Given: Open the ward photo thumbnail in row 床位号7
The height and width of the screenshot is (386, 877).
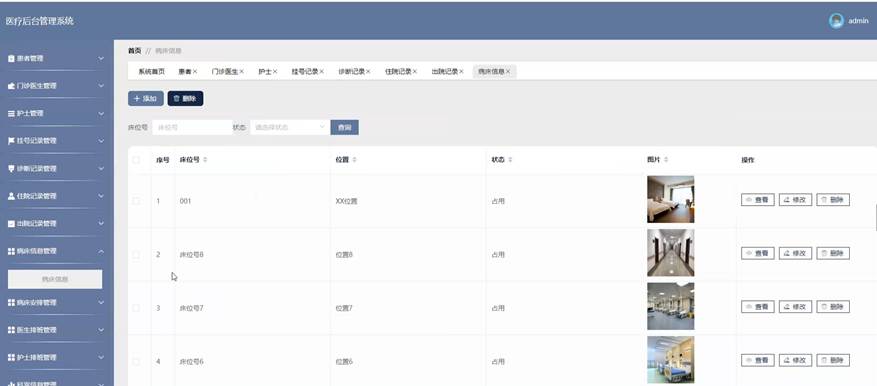Looking at the screenshot, I should point(670,306).
